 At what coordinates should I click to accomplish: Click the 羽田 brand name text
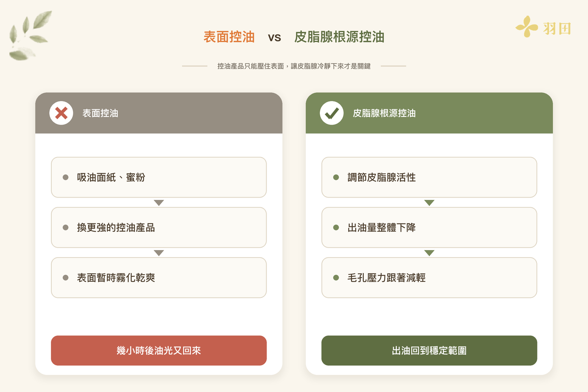557,29
